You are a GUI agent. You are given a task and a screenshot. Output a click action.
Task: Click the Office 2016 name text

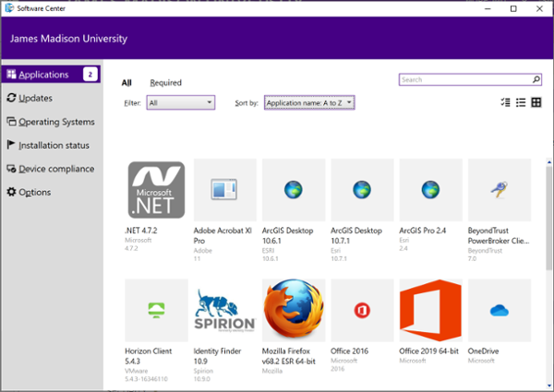[x=349, y=351]
